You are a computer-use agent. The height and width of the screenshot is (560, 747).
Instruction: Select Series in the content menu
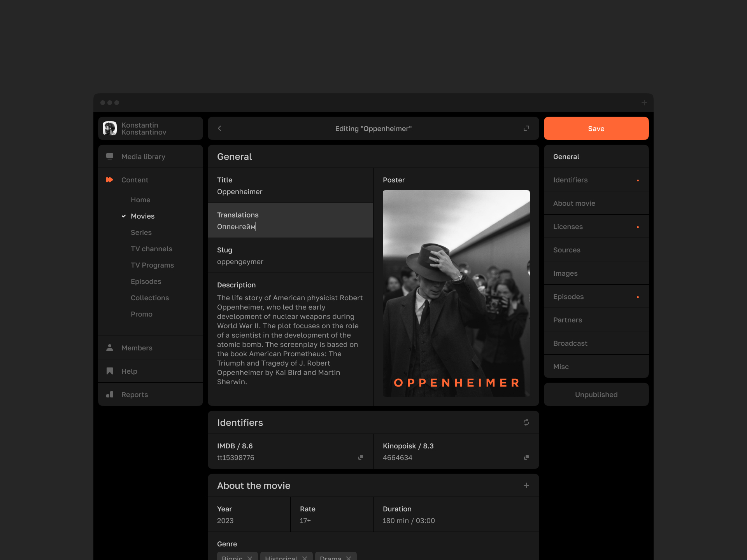[x=141, y=232]
